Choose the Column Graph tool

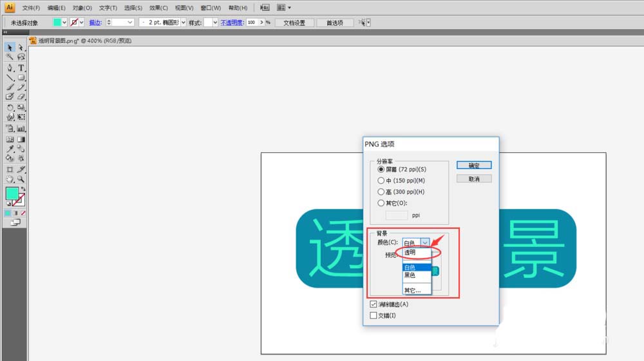(21, 128)
